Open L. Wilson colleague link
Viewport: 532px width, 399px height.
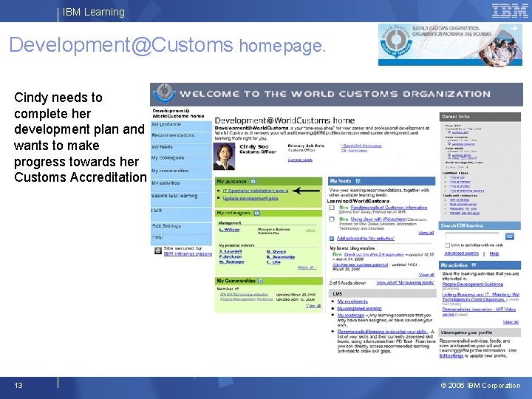pyautogui.click(x=229, y=230)
